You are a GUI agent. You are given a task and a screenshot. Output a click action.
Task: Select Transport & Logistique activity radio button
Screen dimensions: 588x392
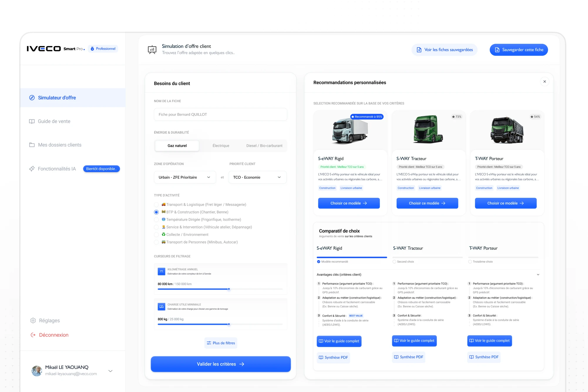pyautogui.click(x=156, y=205)
